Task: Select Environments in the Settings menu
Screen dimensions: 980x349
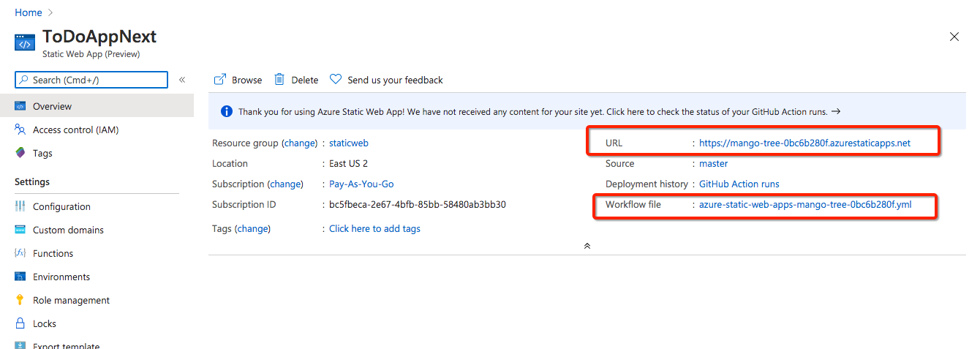Action: click(x=61, y=277)
